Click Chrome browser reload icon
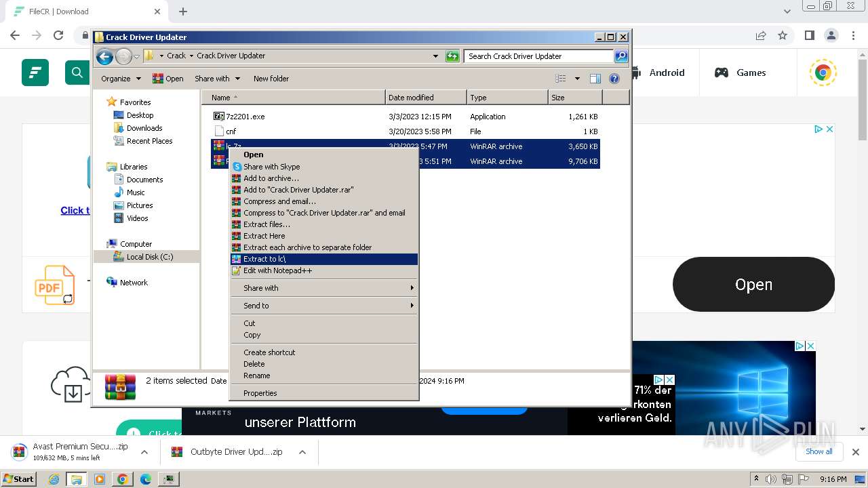868x488 pixels. [x=58, y=35]
